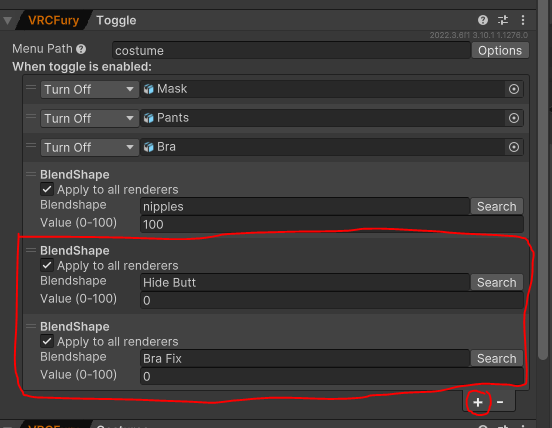This screenshot has height=428, width=552.
Task: Uncheck Apply to all renderers for nipples
Action: [47, 189]
